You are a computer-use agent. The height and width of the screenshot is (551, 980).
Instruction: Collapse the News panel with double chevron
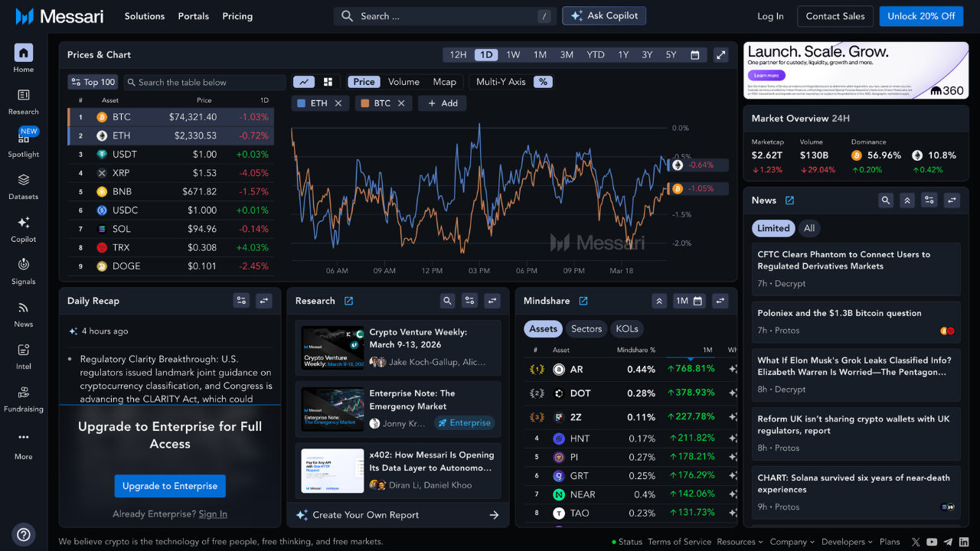907,201
